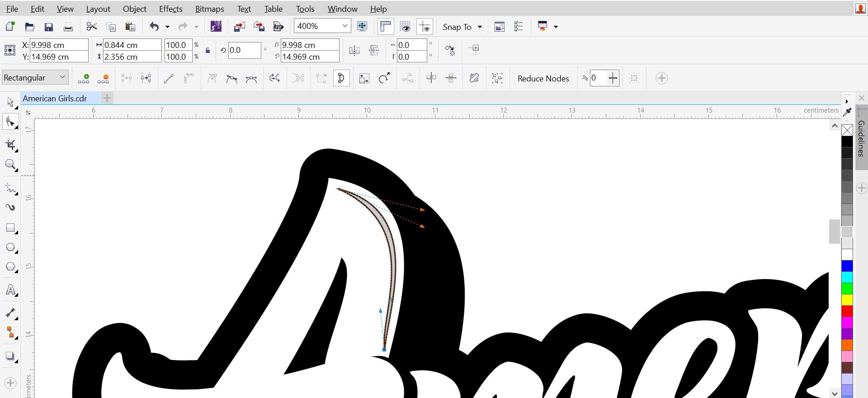Toggle show guidelines button
The height and width of the screenshot is (398, 868).
pyautogui.click(x=425, y=27)
